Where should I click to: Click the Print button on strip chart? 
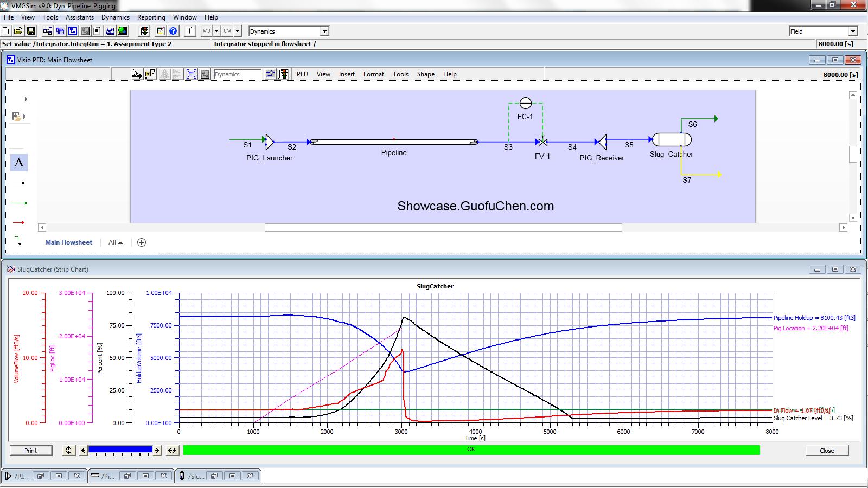30,450
